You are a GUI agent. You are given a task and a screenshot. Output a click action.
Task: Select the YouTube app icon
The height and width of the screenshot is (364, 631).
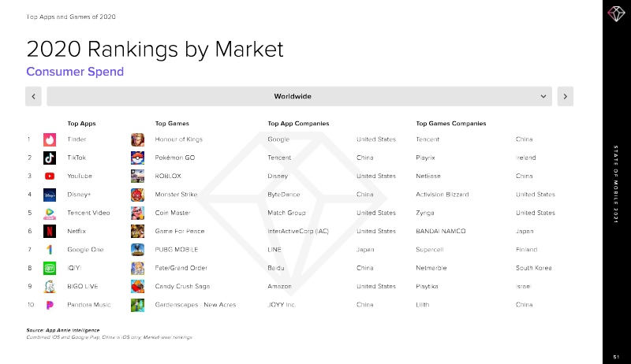click(50, 176)
